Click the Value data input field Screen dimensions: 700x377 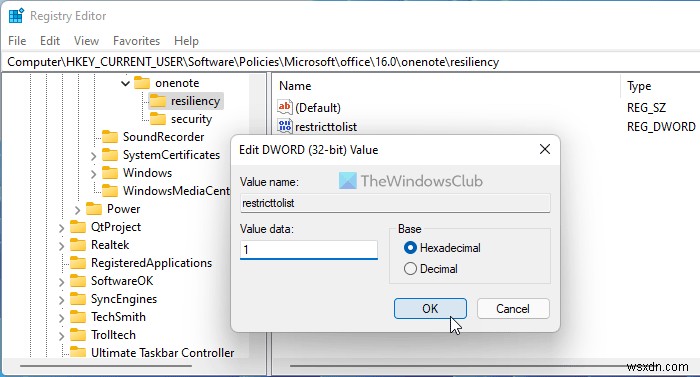click(x=309, y=250)
